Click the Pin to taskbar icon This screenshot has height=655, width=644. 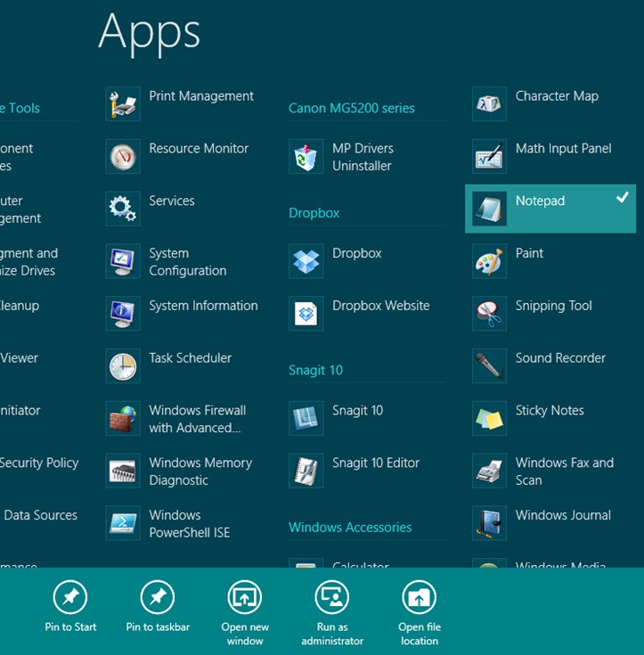click(x=158, y=597)
